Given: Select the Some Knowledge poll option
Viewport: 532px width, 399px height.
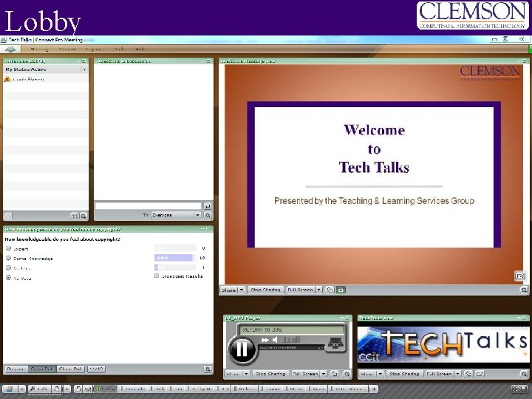Looking at the screenshot, I should point(8,258).
